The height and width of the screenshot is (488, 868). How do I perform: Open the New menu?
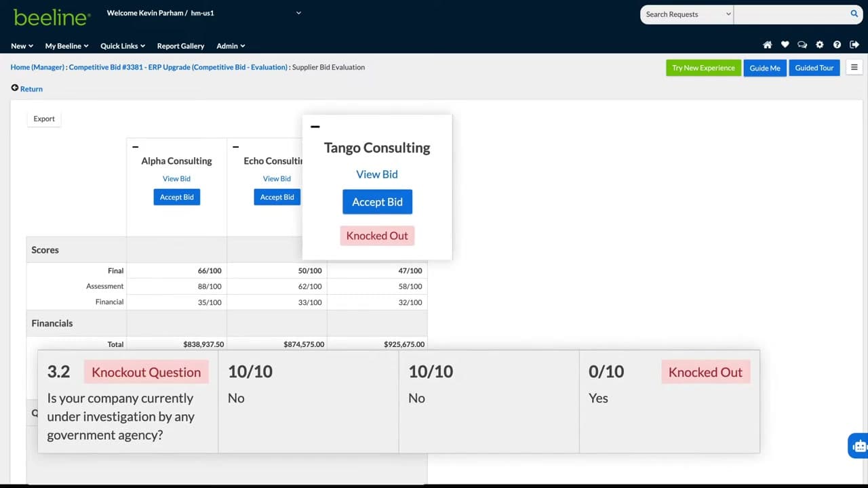tap(22, 46)
